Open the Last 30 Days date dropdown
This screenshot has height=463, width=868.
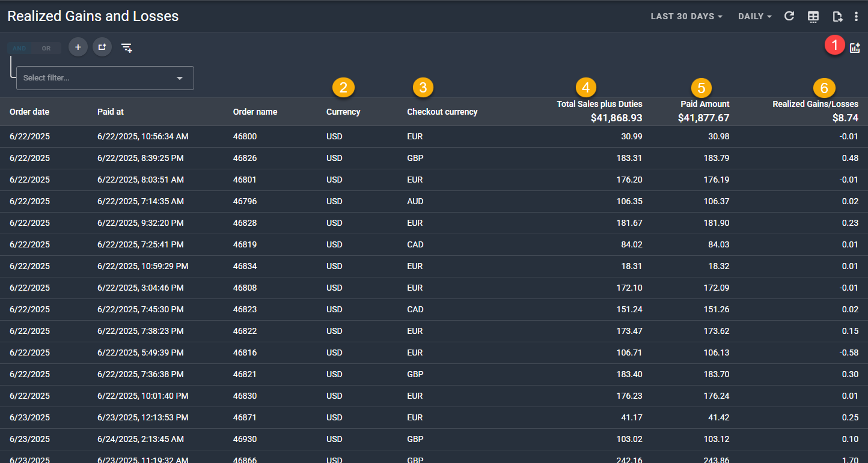tap(686, 16)
